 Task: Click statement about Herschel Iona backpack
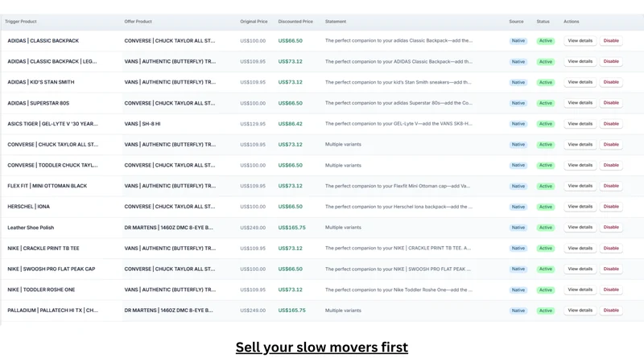click(398, 207)
